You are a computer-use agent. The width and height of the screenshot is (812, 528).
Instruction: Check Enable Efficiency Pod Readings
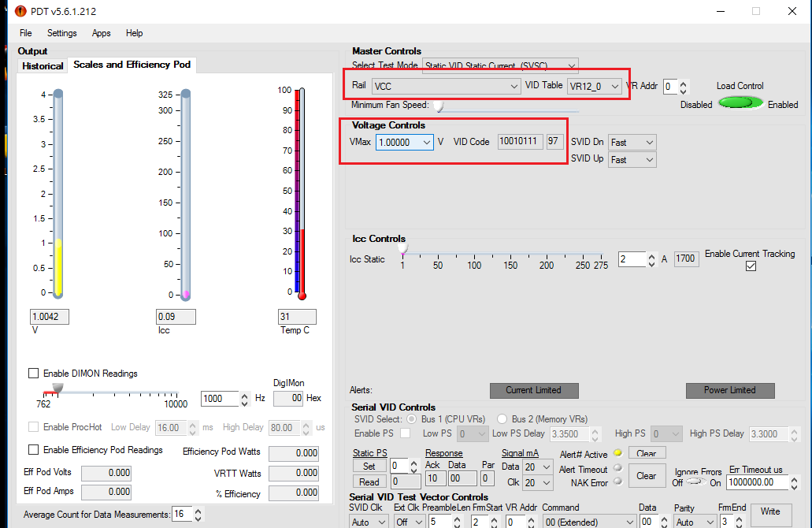pyautogui.click(x=34, y=449)
